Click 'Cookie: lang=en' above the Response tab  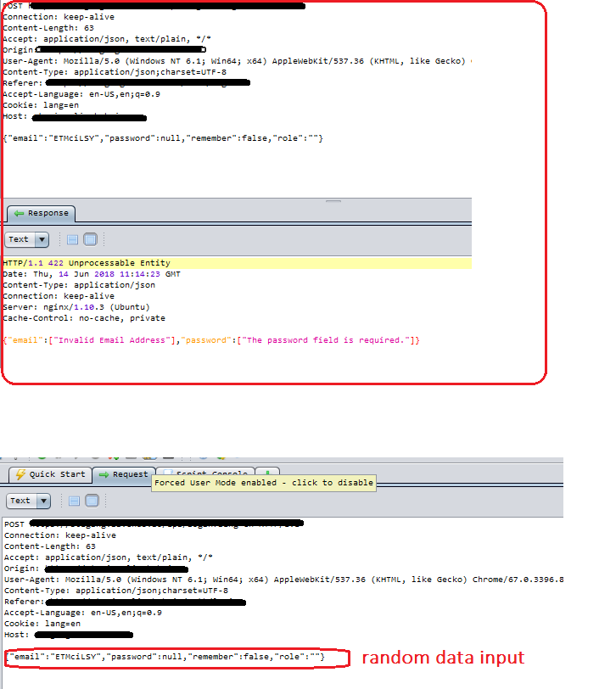(x=41, y=105)
